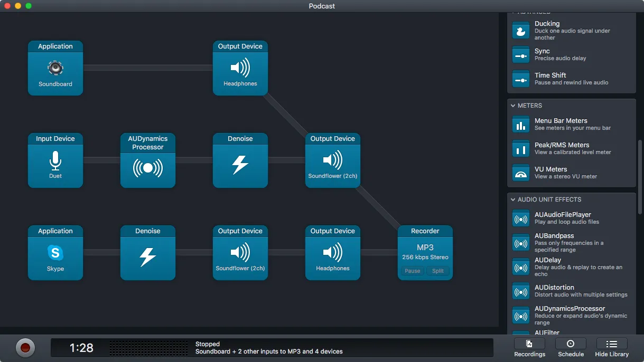Click the 'Pause and rewind live audio' text
This screenshot has width=644, height=362.
coord(571,83)
